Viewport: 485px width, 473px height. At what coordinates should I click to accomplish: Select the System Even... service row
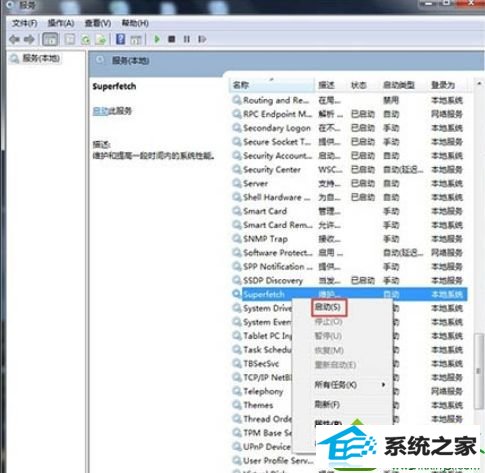pyautogui.click(x=262, y=322)
